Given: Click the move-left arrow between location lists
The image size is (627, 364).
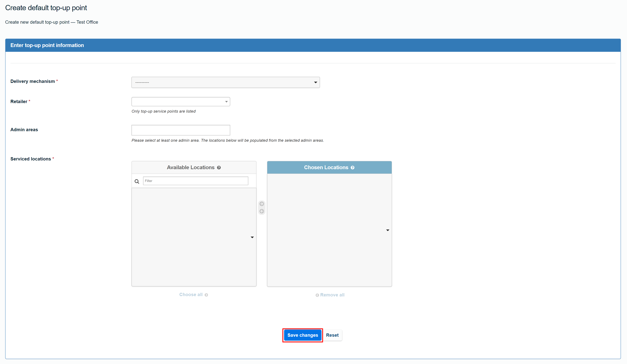Looking at the screenshot, I should point(262,211).
